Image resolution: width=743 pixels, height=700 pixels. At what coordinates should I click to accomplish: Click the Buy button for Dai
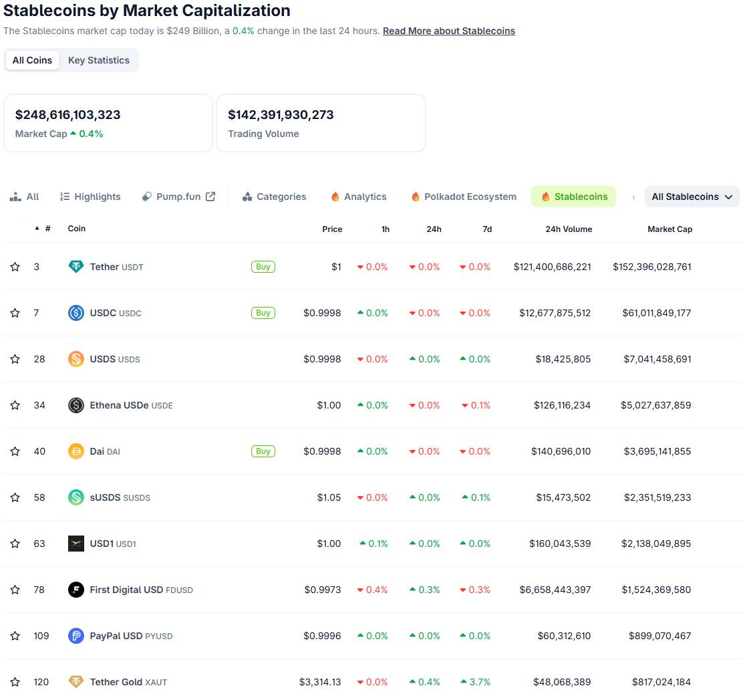[x=263, y=451]
